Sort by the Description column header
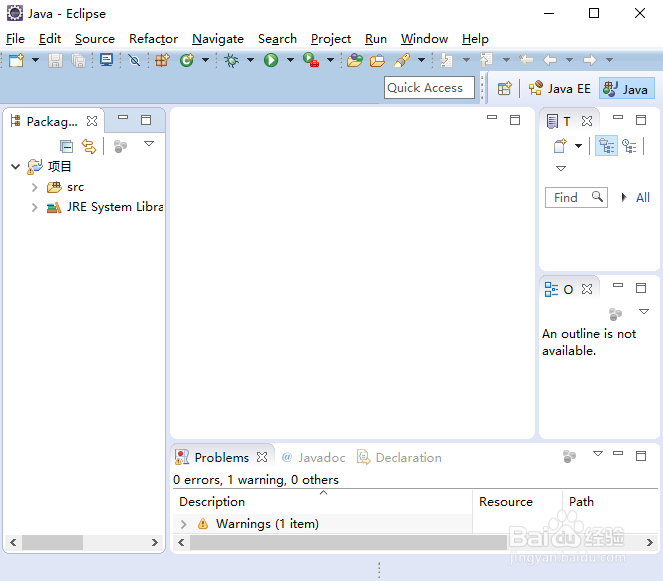The width and height of the screenshot is (663, 581). [x=323, y=502]
